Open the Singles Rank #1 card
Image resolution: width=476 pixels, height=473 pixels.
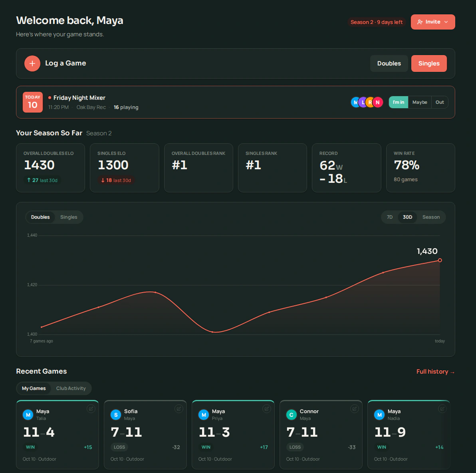272,168
